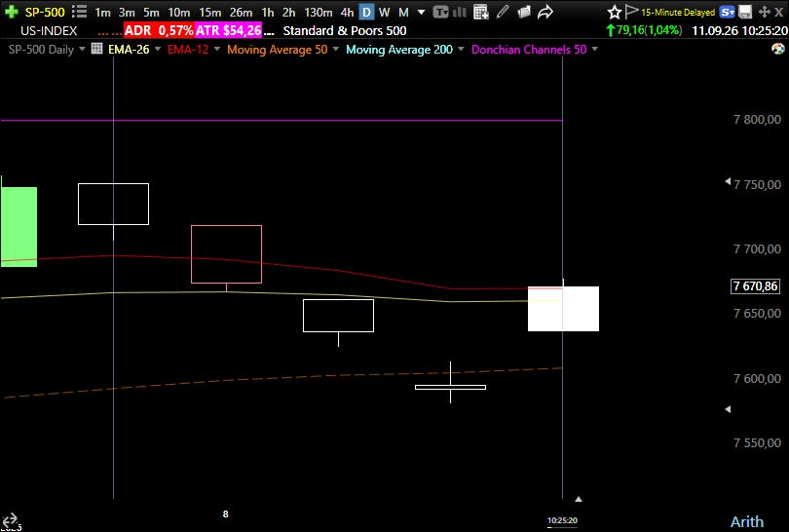
Task: Save the chart with floppy disk icon
Action: [x=745, y=12]
